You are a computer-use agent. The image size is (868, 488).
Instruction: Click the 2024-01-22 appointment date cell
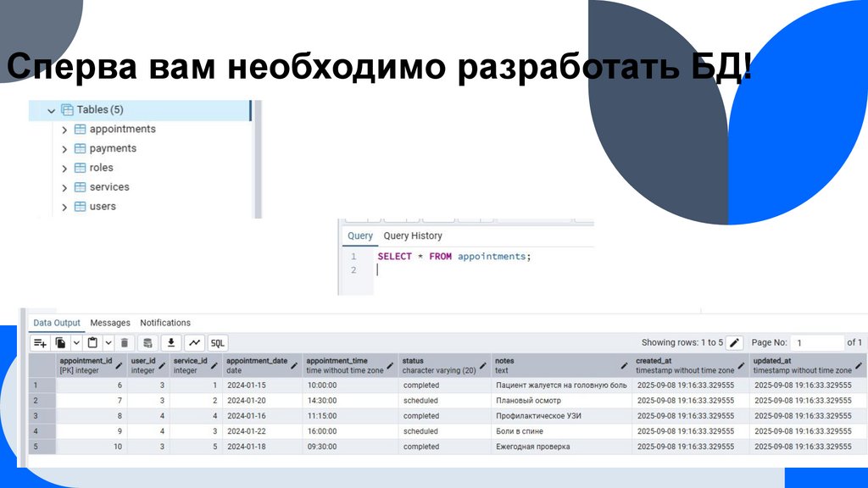point(263,431)
